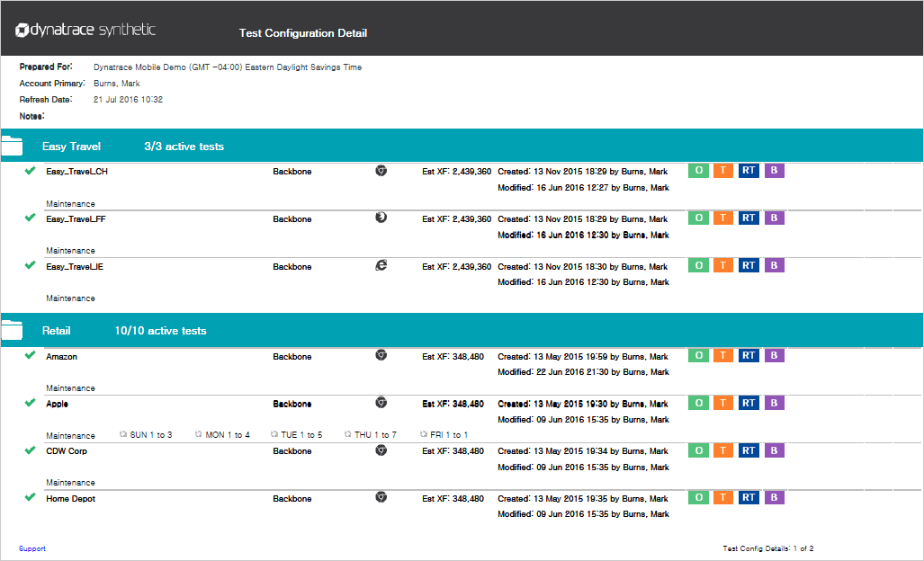Click the green O button for Easy_Travel_CH
The width and height of the screenshot is (924, 561).
[698, 171]
